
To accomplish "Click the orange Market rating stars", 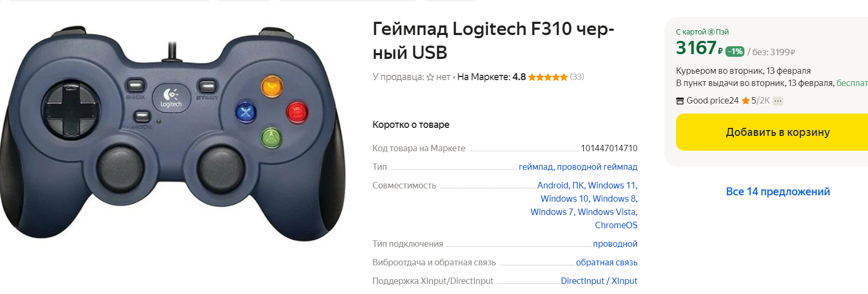I will click(548, 77).
